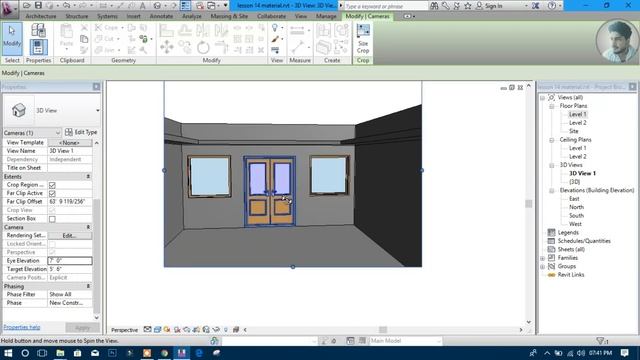Viewport: 640px width, 360px height.
Task: Open Windows Start menu
Action: tap(8, 353)
